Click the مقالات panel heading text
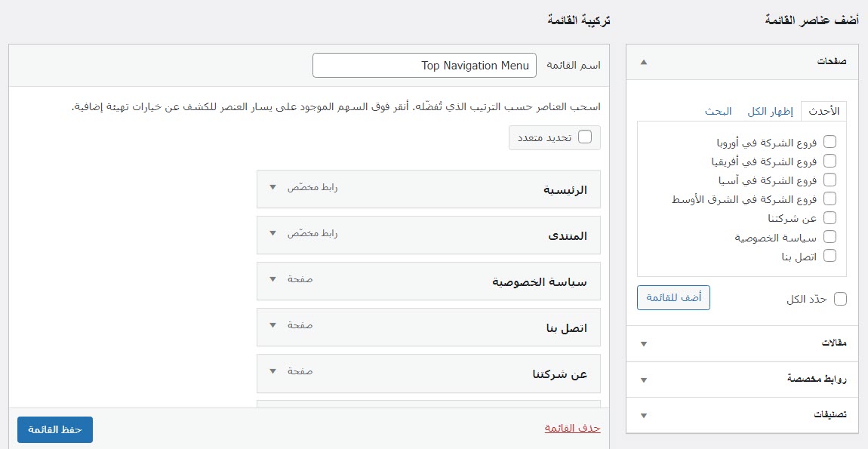Screen dimensions: 868x449 tap(833, 343)
